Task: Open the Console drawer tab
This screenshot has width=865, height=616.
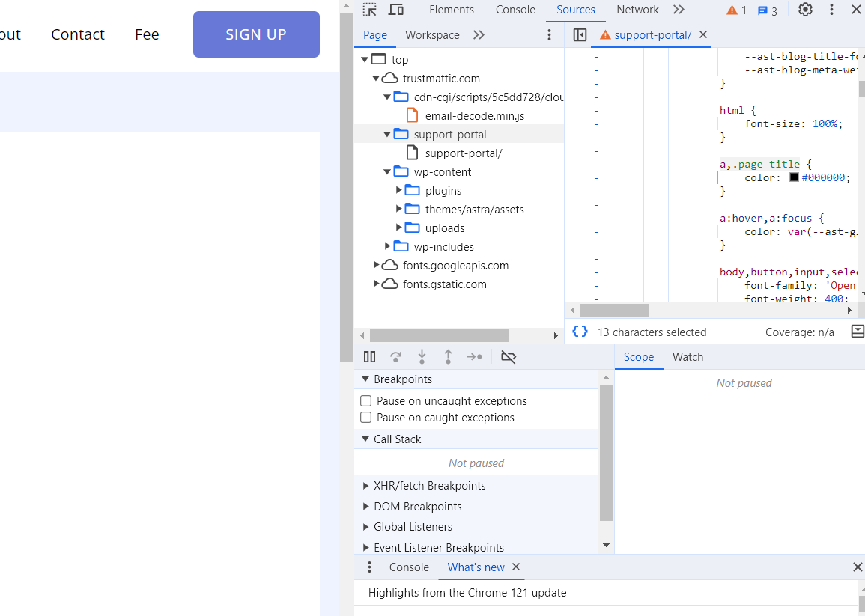Action: click(409, 567)
